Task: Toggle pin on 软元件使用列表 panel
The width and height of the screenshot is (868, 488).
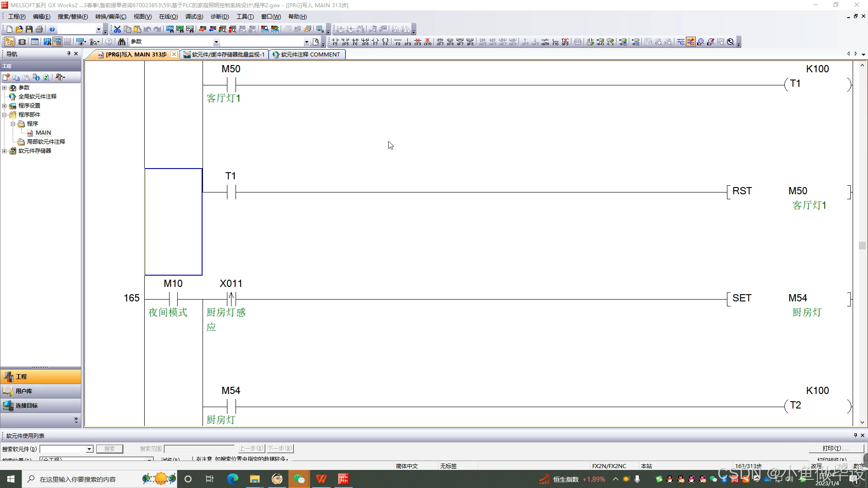Action: tap(855, 436)
